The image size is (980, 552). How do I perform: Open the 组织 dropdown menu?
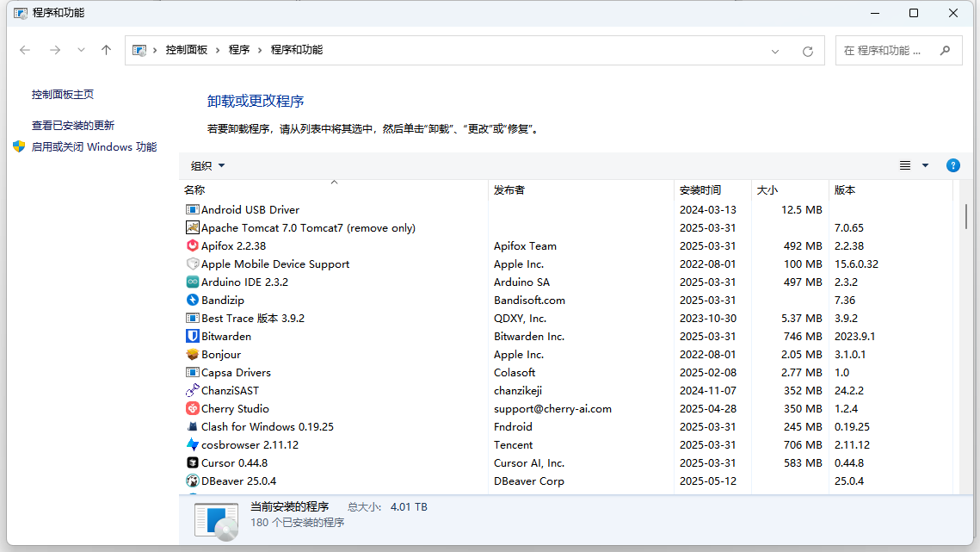pos(207,166)
